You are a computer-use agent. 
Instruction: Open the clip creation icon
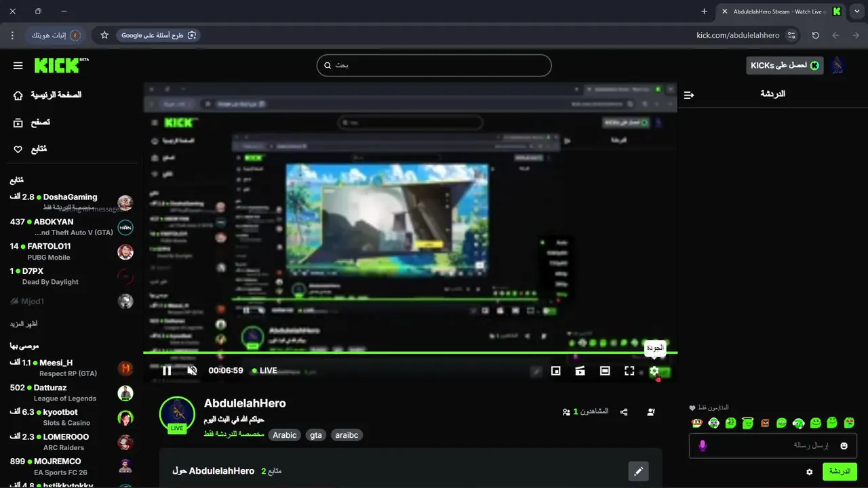(x=580, y=371)
